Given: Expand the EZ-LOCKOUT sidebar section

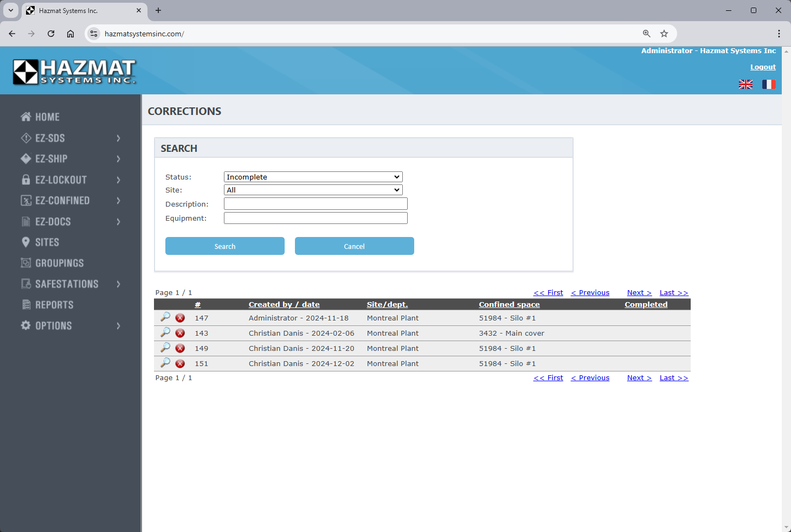Looking at the screenshot, I should pyautogui.click(x=61, y=180).
